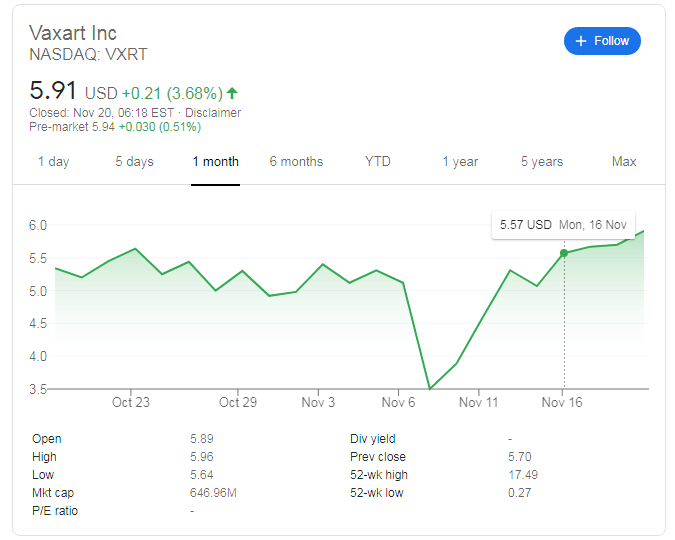The width and height of the screenshot is (675, 540).
Task: Click the NASDAQ: VXRT ticker text
Action: coord(88,54)
